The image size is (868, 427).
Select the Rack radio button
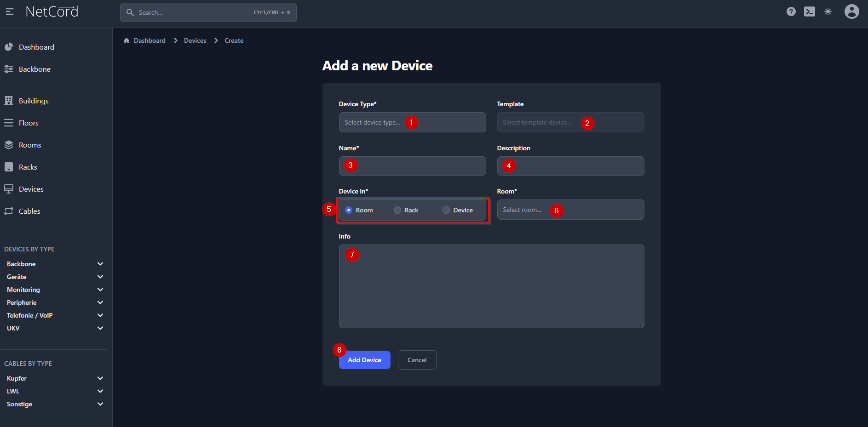pos(397,210)
